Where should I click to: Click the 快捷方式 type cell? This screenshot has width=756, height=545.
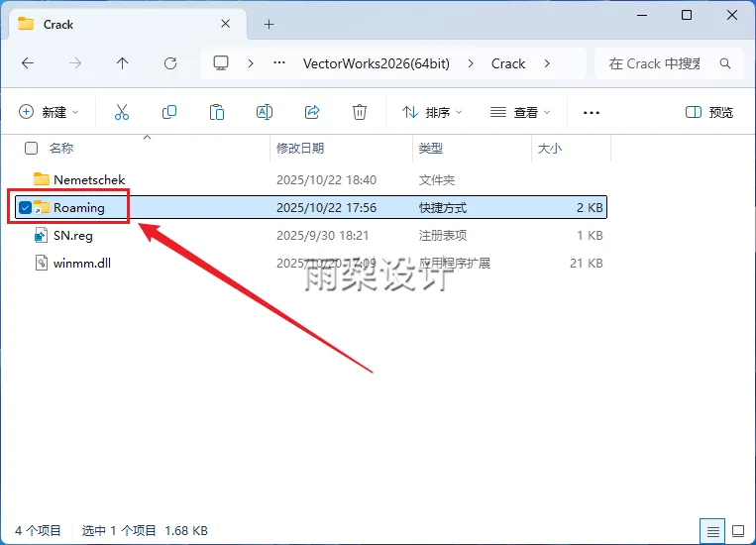pos(443,208)
